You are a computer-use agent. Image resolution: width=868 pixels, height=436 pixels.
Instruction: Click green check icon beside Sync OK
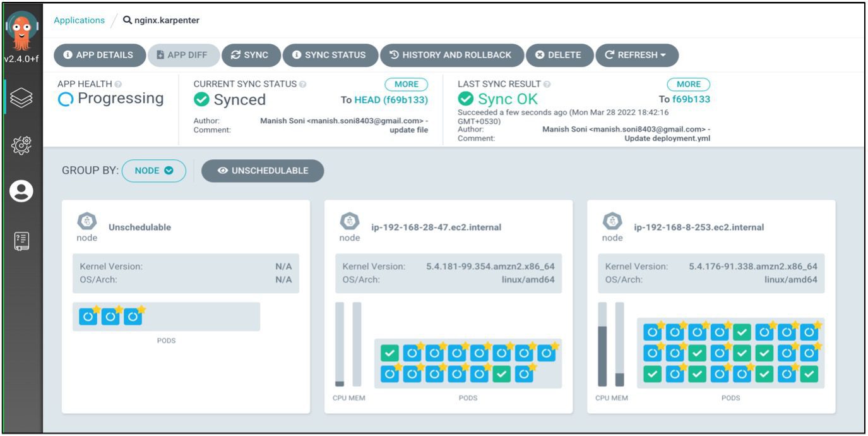(465, 99)
